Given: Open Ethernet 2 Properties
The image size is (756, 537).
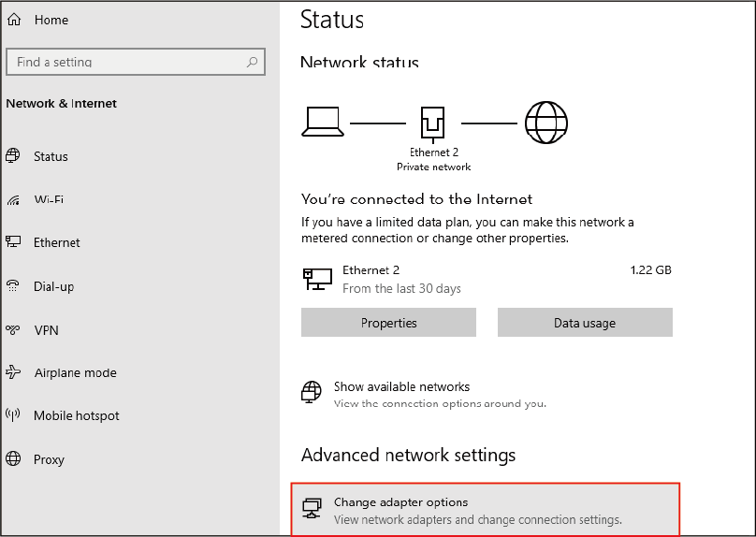Looking at the screenshot, I should click(x=388, y=323).
